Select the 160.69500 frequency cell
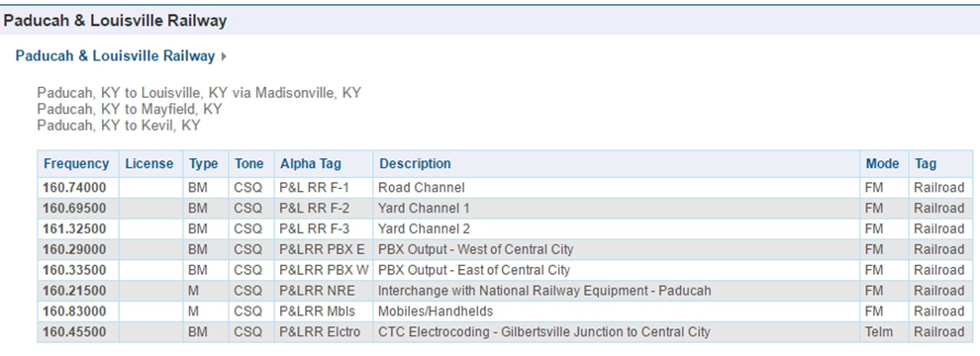The width and height of the screenshot is (980, 356). click(x=77, y=208)
